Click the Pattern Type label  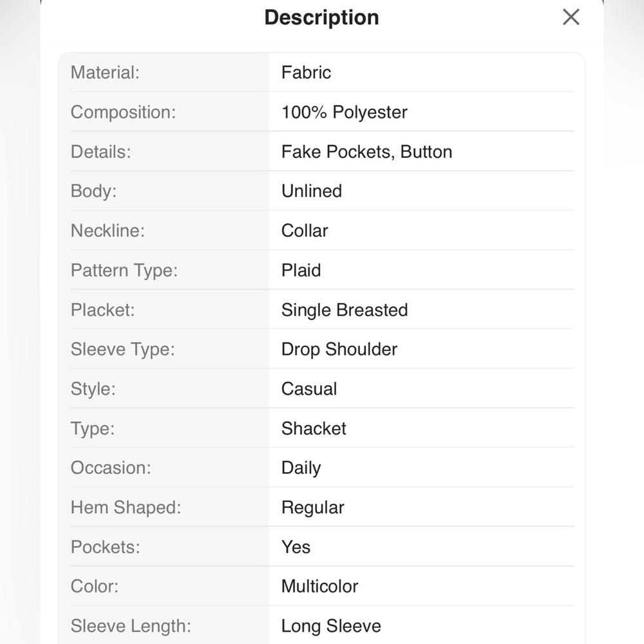(124, 270)
